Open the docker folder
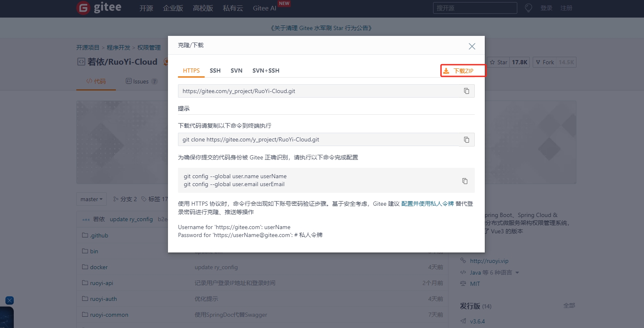644x328 pixels. click(99, 267)
